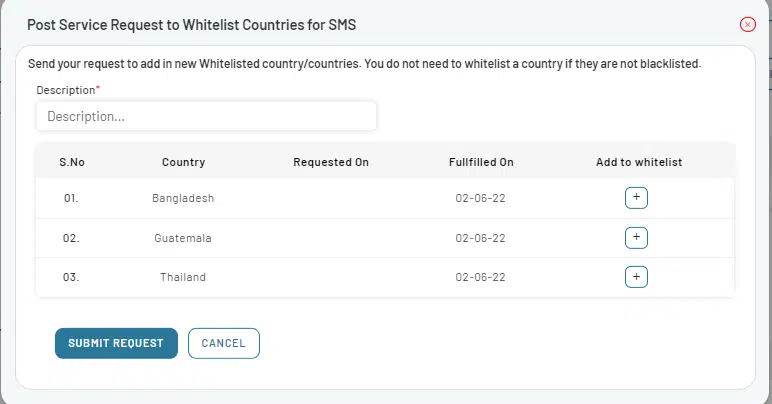Click Bangladesh's fulfilled date 02-06-22
Viewport: 772px width, 404px height.
click(x=481, y=198)
